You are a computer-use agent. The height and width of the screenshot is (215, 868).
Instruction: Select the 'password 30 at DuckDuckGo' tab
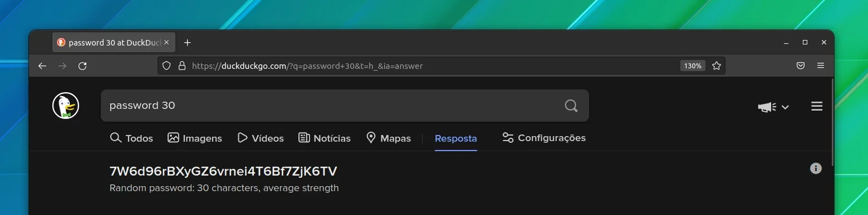(x=114, y=42)
